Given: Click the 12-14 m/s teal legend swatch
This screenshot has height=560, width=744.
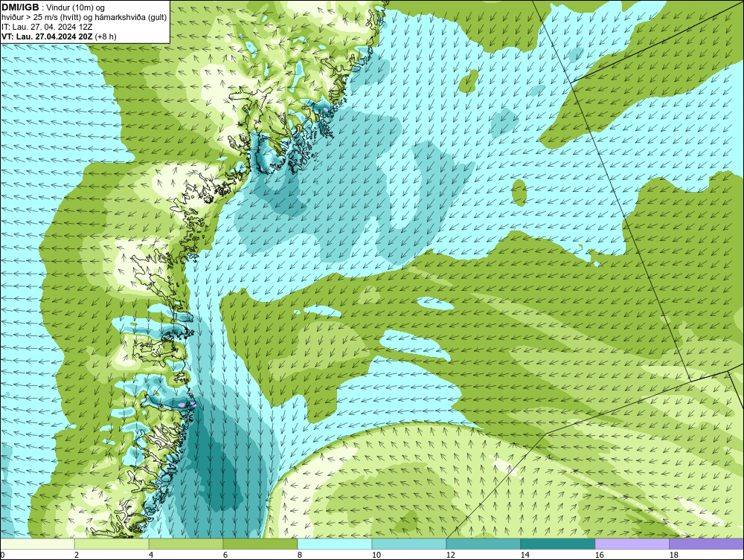Looking at the screenshot, I should [x=483, y=544].
